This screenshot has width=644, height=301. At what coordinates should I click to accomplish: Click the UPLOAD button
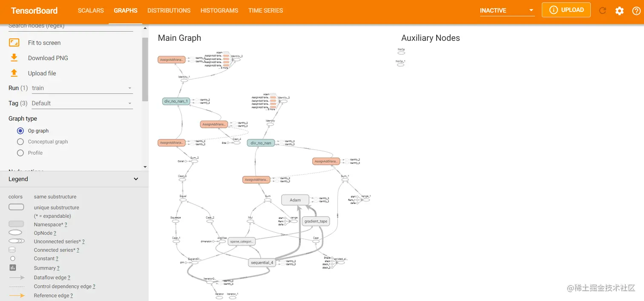[x=566, y=9]
